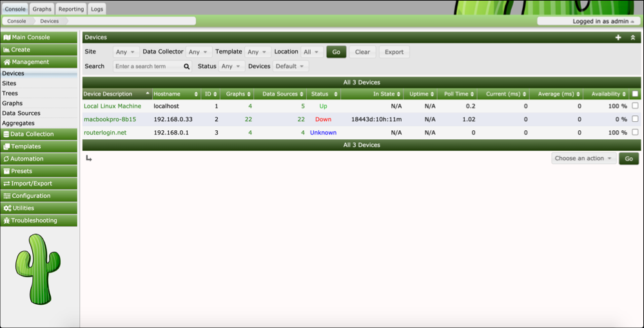This screenshot has height=328, width=644.
Task: Open the Data Collector dropdown
Action: tap(199, 52)
